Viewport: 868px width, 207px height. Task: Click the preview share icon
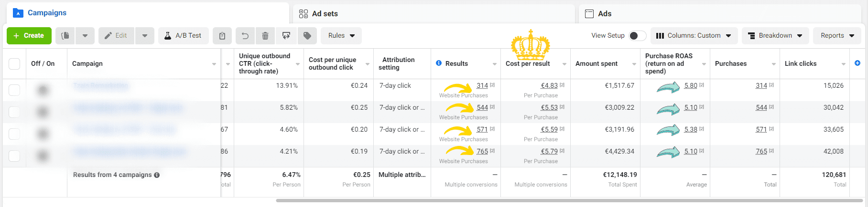286,36
